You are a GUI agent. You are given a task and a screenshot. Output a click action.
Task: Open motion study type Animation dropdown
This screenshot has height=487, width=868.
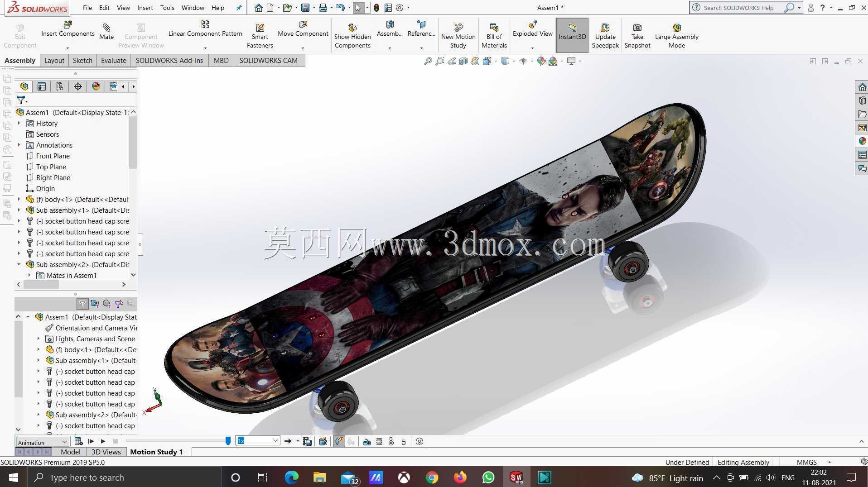[42, 442]
